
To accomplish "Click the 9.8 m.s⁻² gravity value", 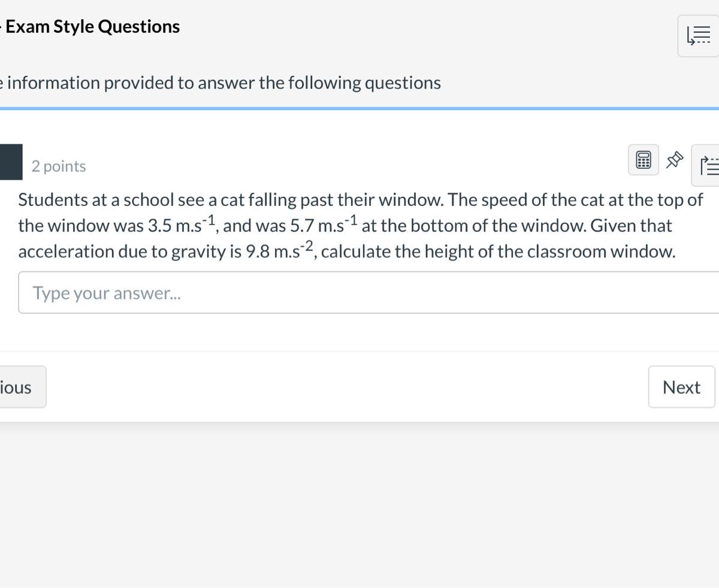I will click(279, 251).
